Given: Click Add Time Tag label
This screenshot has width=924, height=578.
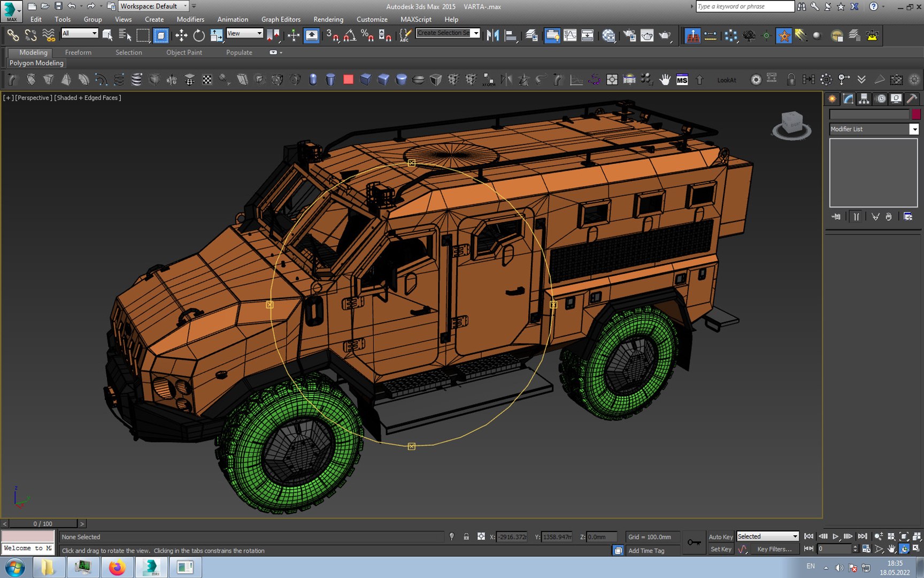Looking at the screenshot, I should tap(646, 551).
